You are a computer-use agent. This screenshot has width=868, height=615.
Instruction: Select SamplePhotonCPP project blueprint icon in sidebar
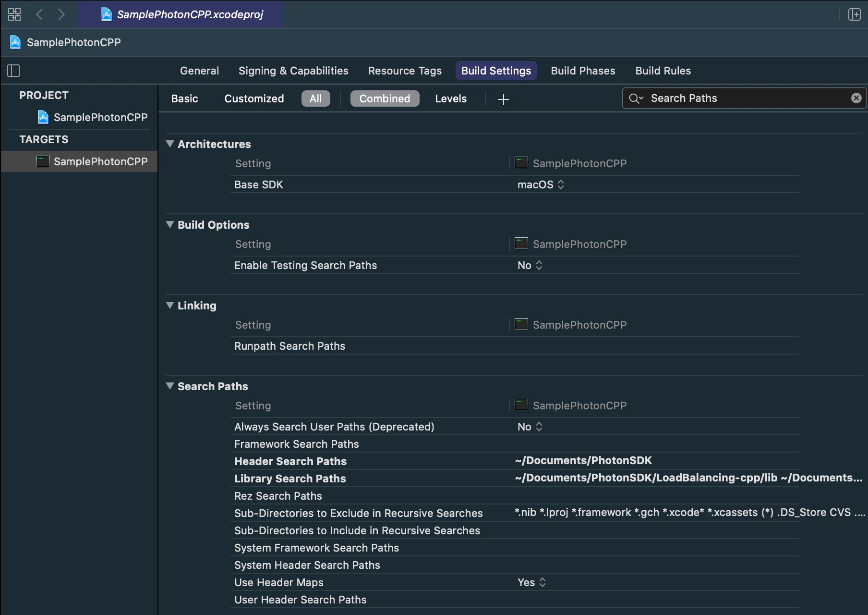coord(43,117)
